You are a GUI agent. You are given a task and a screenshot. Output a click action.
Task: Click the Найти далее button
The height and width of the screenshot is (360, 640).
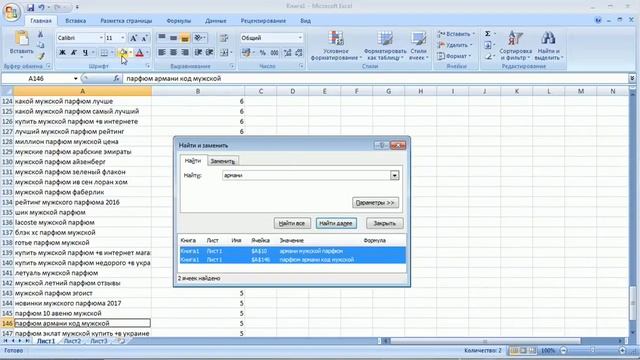336,223
